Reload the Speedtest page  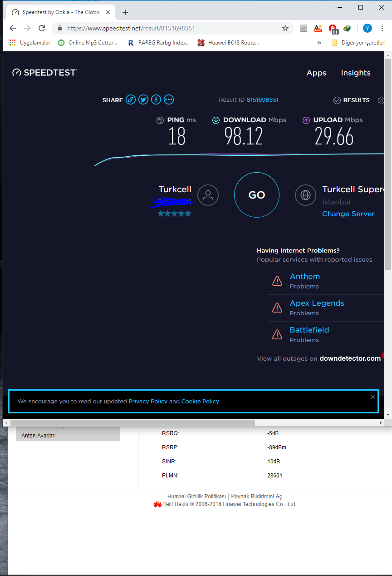pyautogui.click(x=42, y=28)
